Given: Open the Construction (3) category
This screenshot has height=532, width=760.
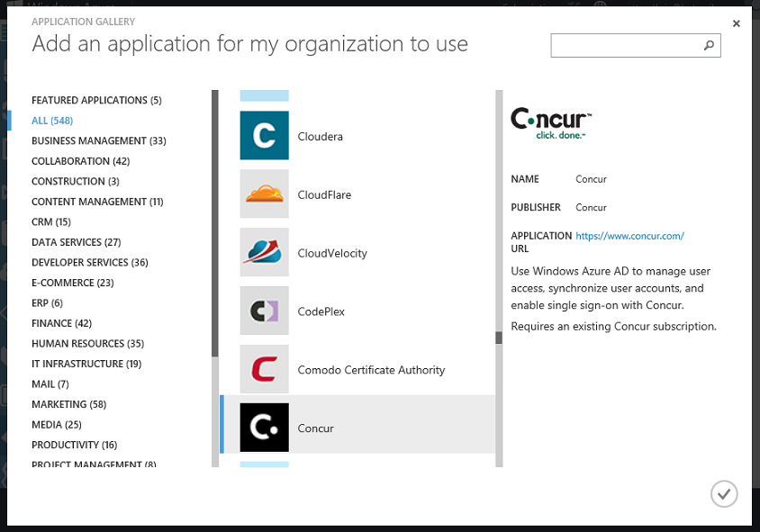Looking at the screenshot, I should click(x=75, y=182).
